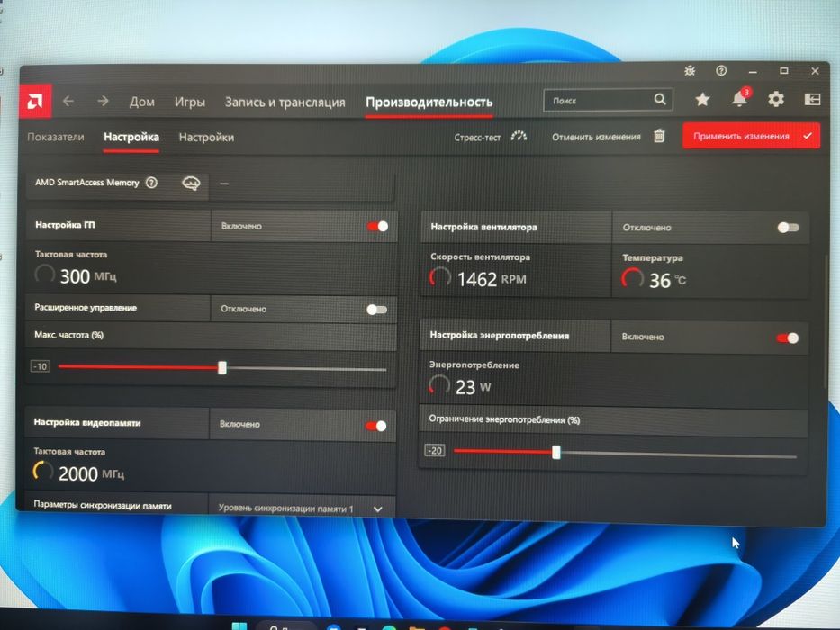The image size is (840, 630).
Task: Click the checkmark on the apply changes button
Action: [x=808, y=136]
